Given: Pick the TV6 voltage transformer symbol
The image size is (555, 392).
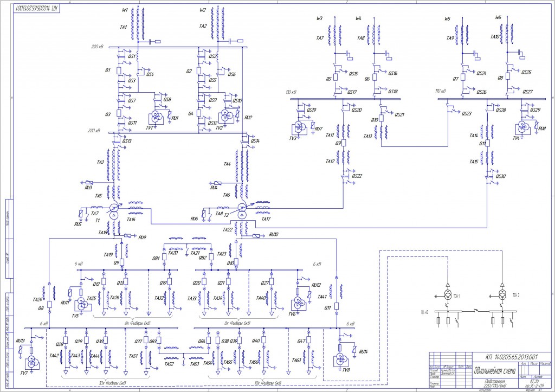Looking at the screenshot, I should (298, 304).
